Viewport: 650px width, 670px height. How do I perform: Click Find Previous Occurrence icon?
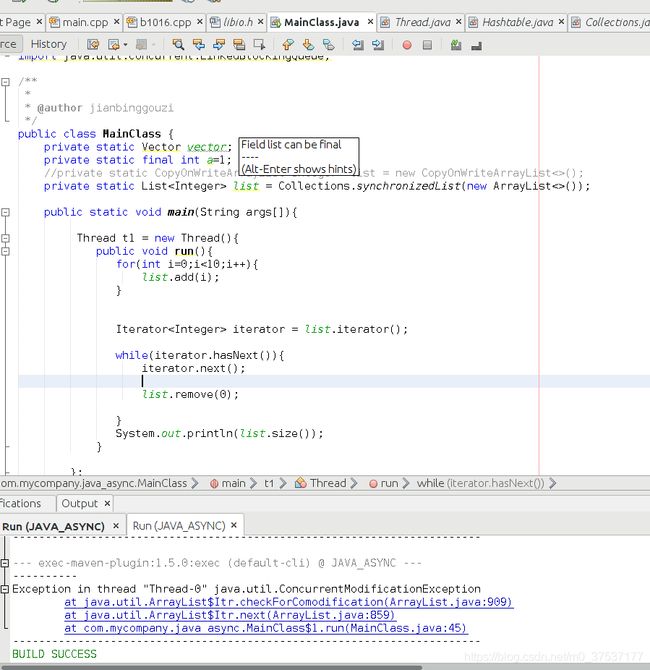coord(199,44)
